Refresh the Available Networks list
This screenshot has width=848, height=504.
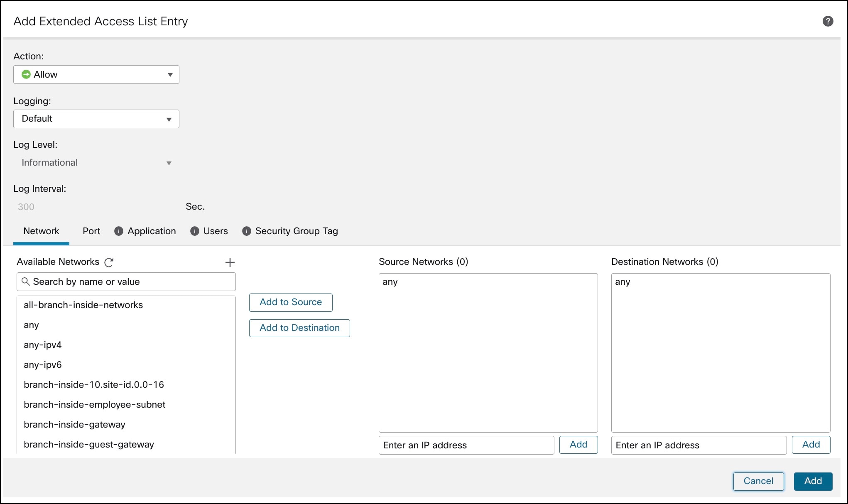click(109, 262)
